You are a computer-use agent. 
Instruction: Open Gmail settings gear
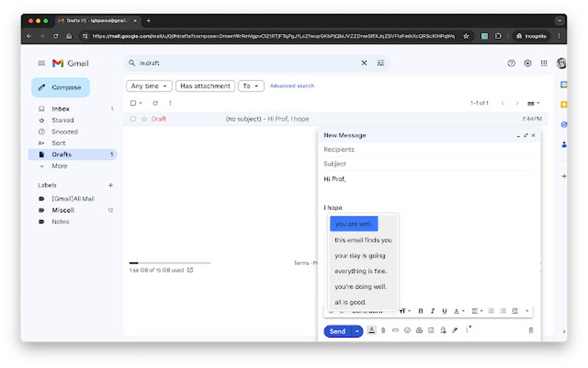527,63
